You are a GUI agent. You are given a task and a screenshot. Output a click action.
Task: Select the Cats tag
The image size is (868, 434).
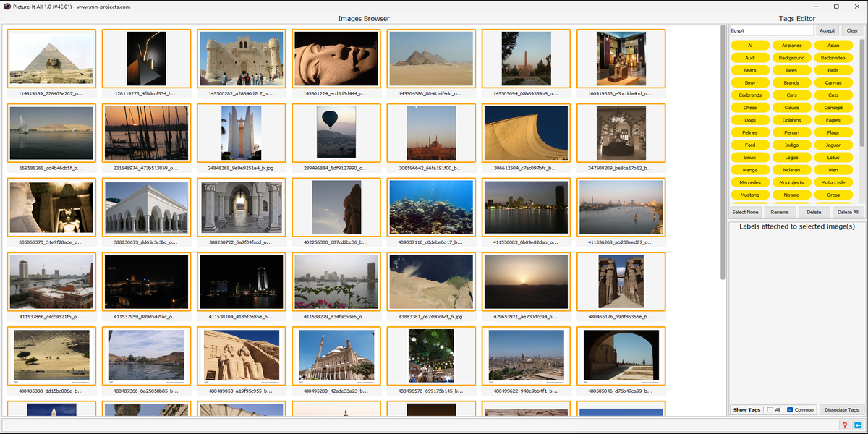point(833,95)
